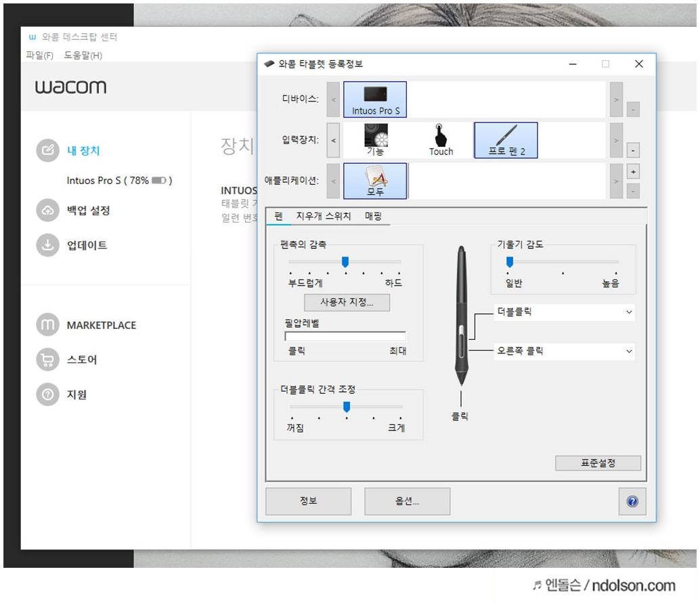Open MARKETPLACE link in the sidebar
Image resolution: width=700 pixels, height=603 pixels.
102,325
